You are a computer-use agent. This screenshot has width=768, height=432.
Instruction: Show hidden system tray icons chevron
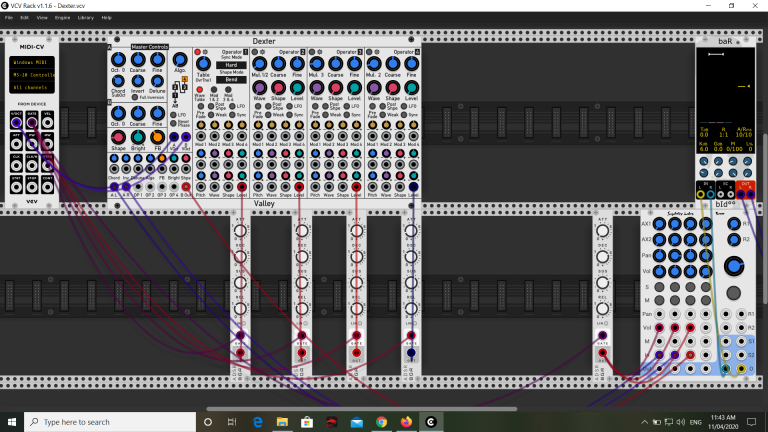click(x=645, y=422)
